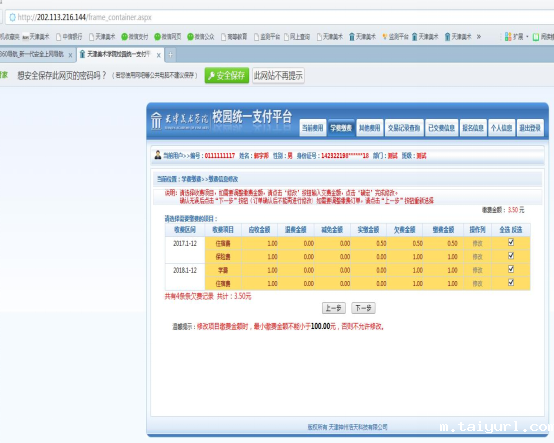Uncheck the 2017.1-12 住宿费 row checkbox
Image resolution: width=554 pixels, height=443 pixels.
point(511,242)
